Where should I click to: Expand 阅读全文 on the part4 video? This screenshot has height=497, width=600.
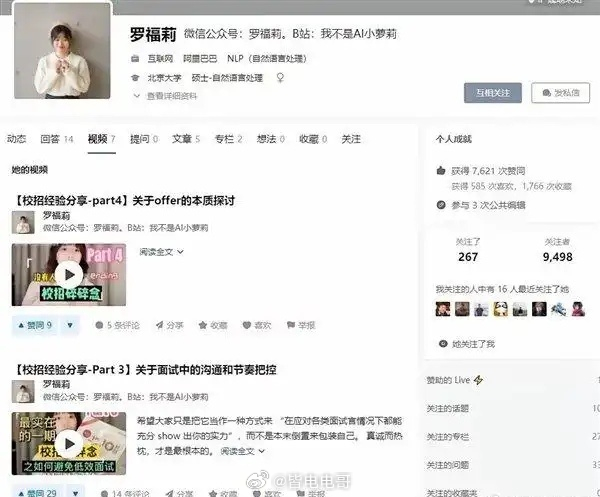coord(161,252)
